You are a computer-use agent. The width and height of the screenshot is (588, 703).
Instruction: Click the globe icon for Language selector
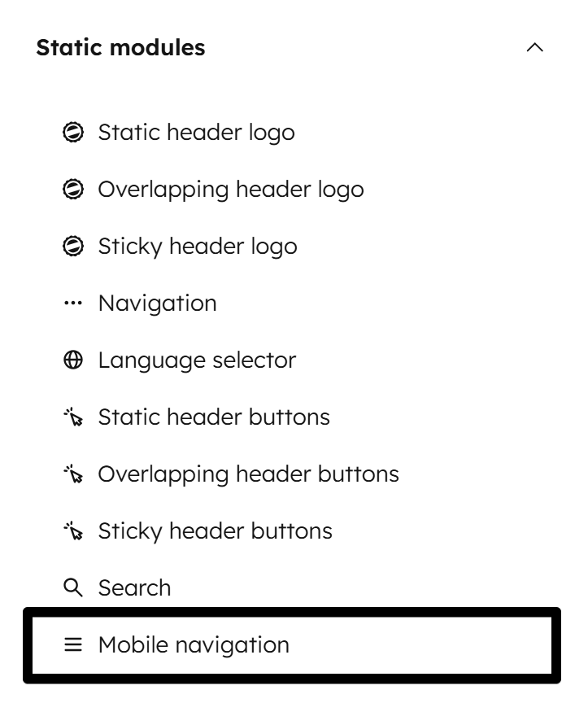point(75,360)
